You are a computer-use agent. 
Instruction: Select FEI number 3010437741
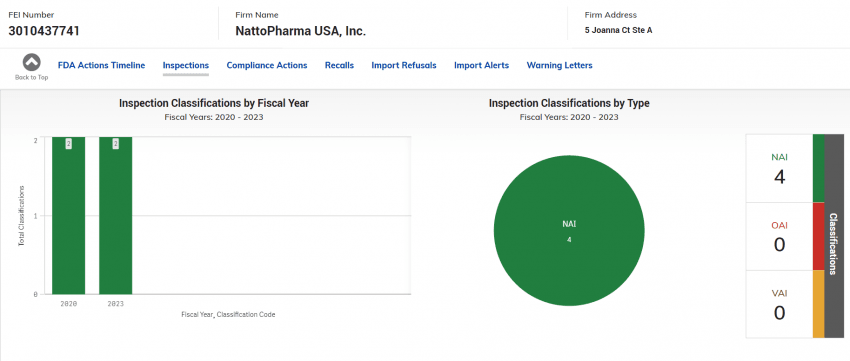pos(44,31)
